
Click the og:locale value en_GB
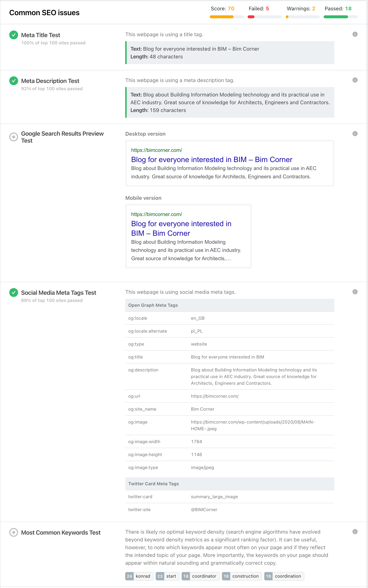198,318
